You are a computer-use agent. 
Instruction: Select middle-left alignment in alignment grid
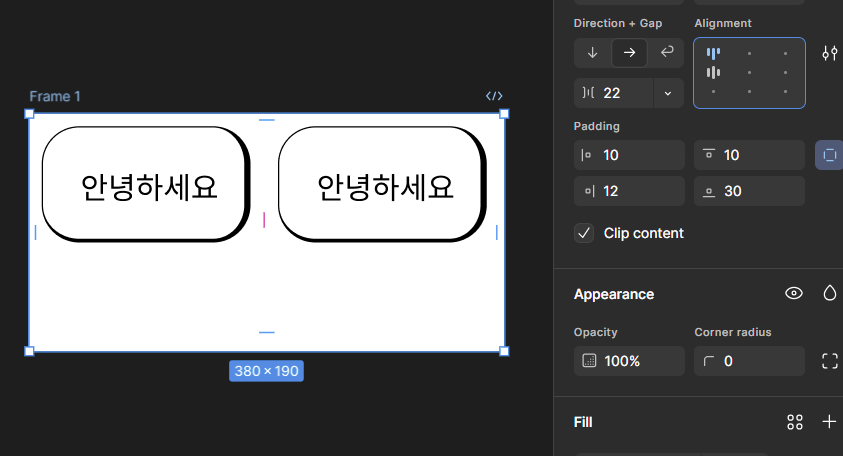713,73
